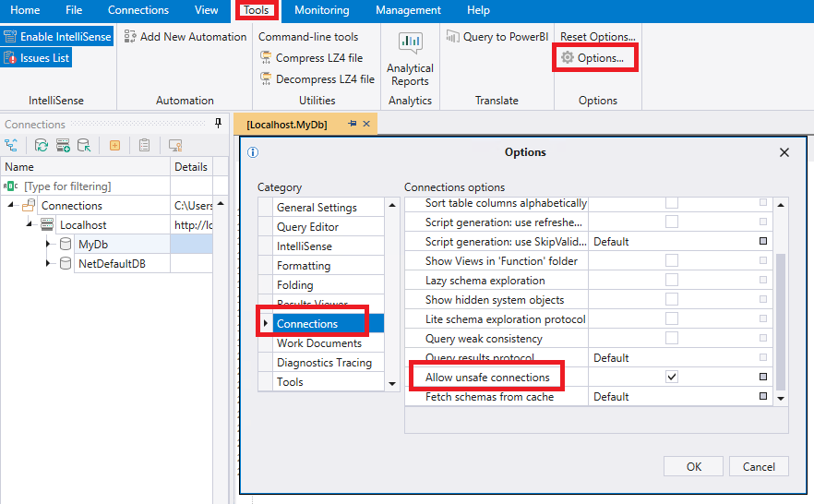Screen dimensions: 814x504
Task: Click the small square marker in Fetch schemas row
Action: 763,396
